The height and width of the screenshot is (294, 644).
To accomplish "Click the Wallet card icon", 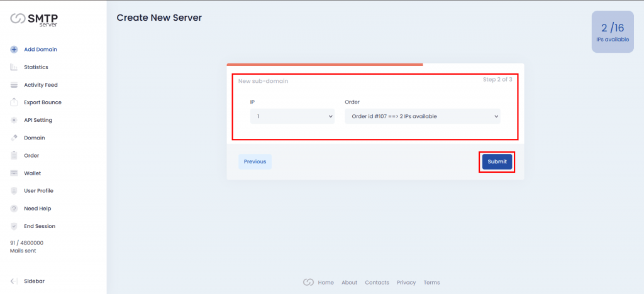I will coord(14,173).
